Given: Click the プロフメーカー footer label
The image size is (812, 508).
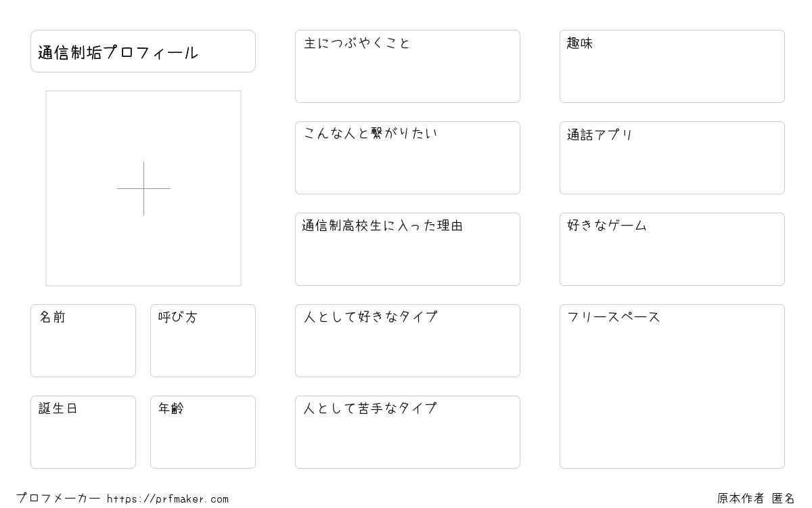Looking at the screenshot, I should 58,499.
